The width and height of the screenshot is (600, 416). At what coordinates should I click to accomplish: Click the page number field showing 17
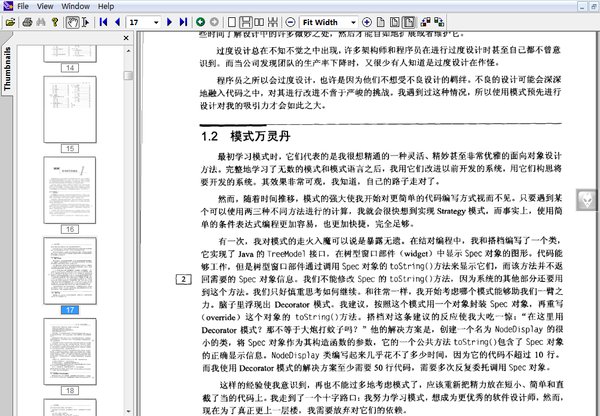[139, 22]
